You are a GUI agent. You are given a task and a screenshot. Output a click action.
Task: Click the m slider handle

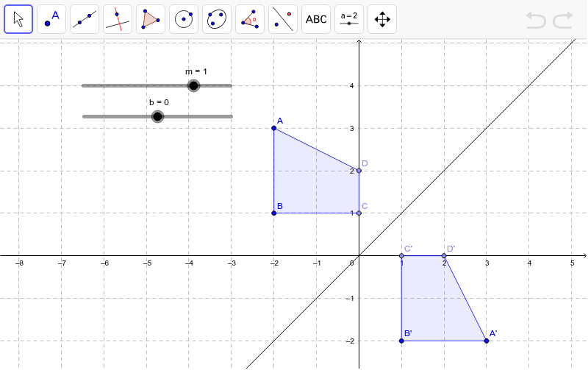[193, 85]
